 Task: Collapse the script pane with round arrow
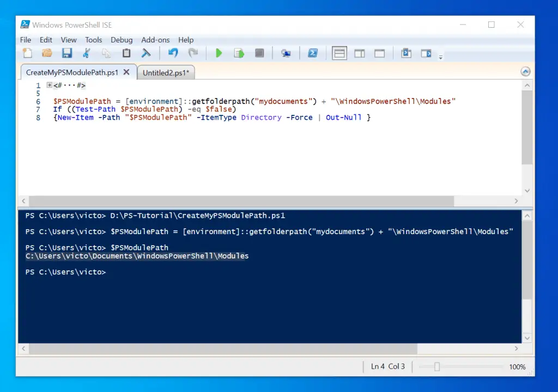tap(526, 71)
